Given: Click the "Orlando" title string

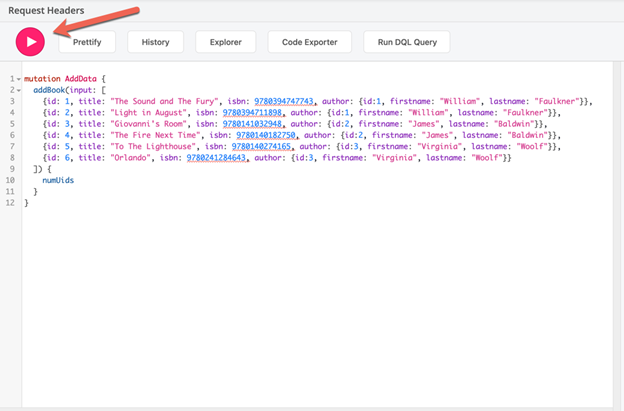Looking at the screenshot, I should tap(131, 158).
